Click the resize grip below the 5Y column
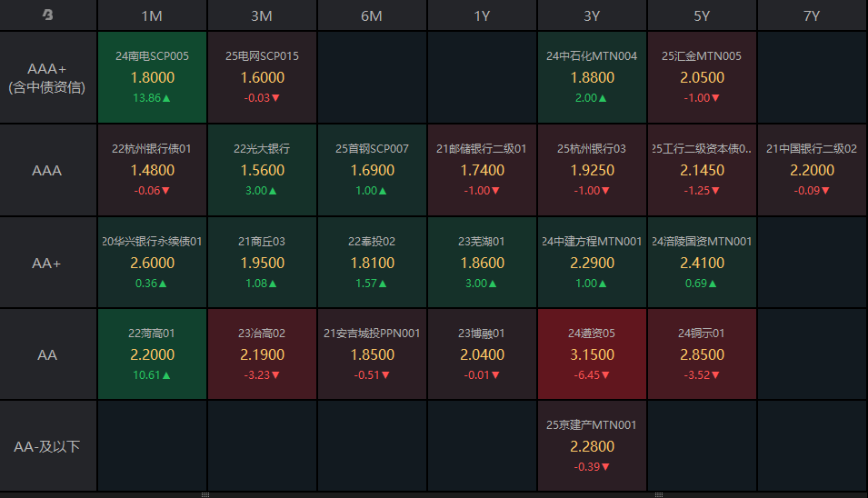868x498 pixels. pos(658,494)
